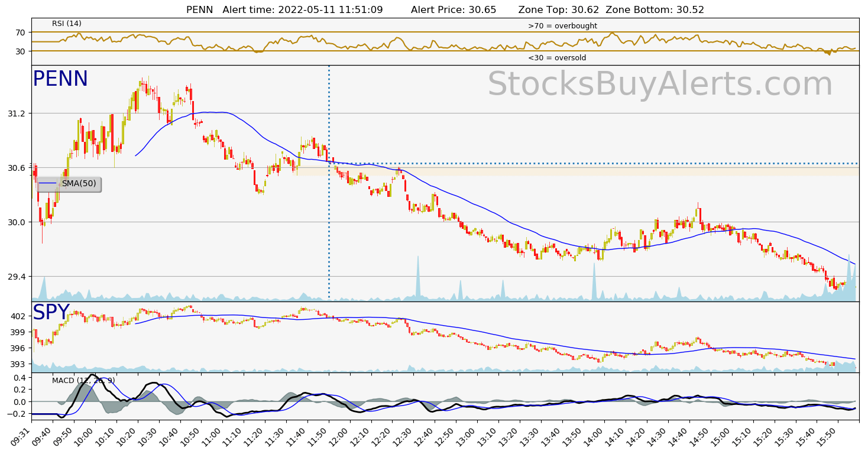Click the '<30 = oversold' annotation
This screenshot has height=454, width=868.
point(557,58)
